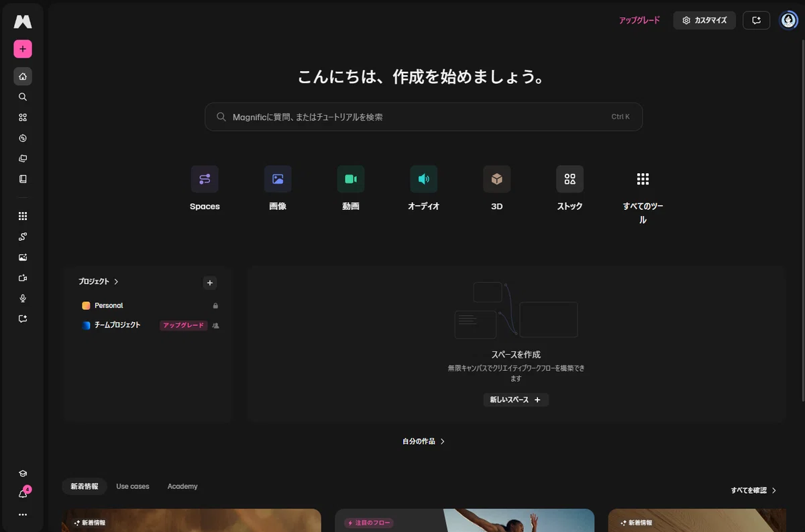Switch to the Academy tab
This screenshot has width=805, height=532.
pos(182,486)
